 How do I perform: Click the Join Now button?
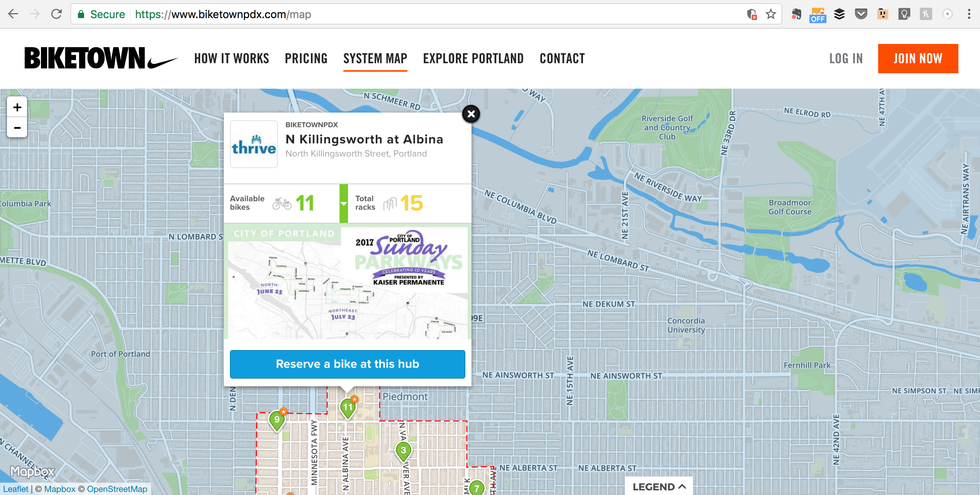coord(918,59)
